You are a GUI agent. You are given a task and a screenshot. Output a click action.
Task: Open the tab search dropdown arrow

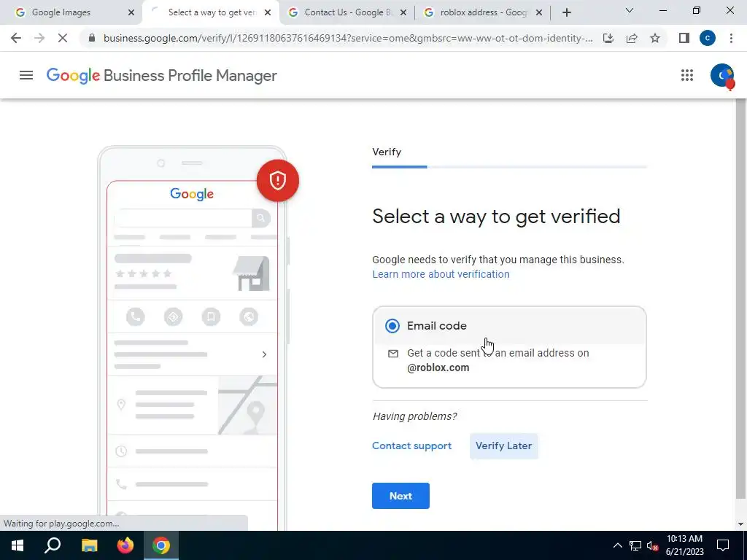tap(630, 10)
